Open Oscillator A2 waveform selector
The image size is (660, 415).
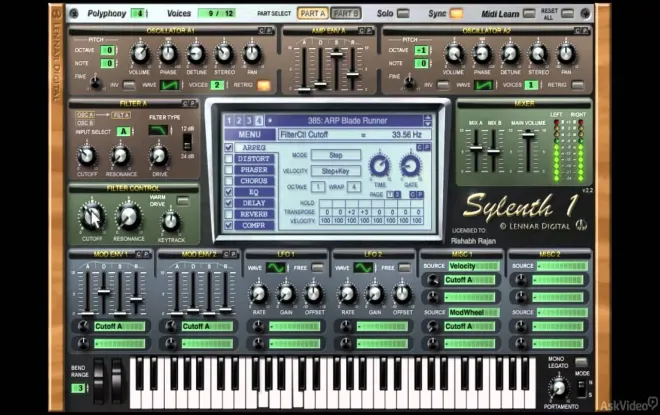[484, 85]
